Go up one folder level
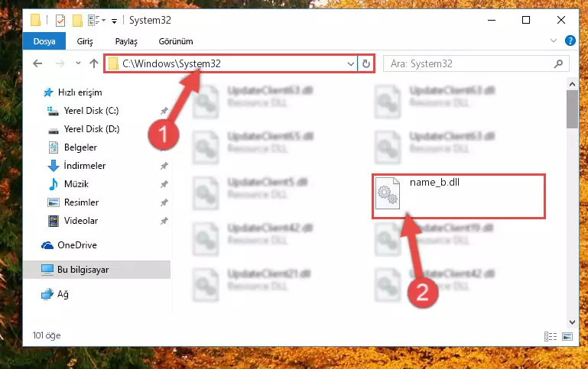588x369 pixels. [x=94, y=63]
